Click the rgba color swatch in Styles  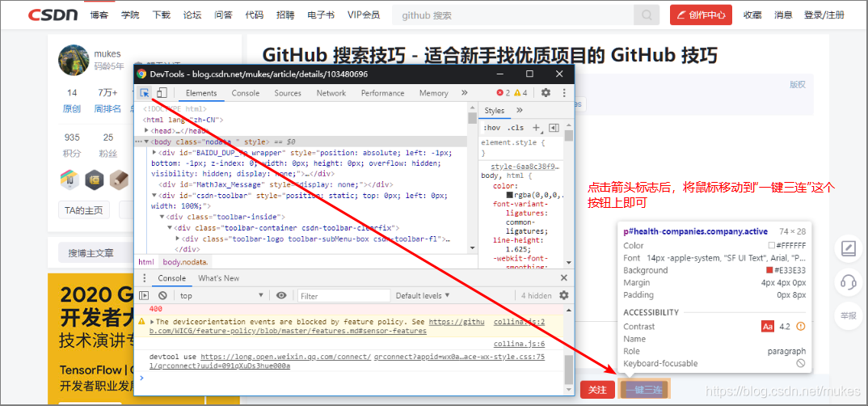tap(510, 195)
